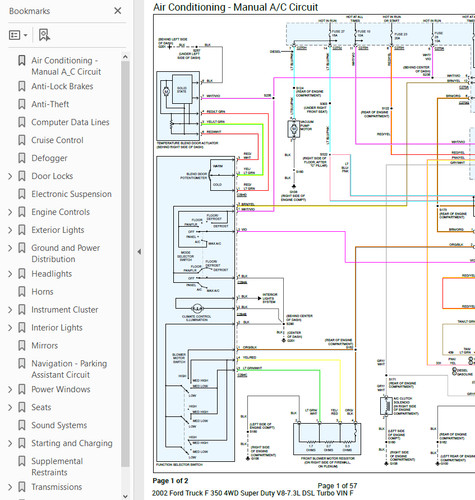Viewport: 475px width, 500px height.
Task: Select the Defogger bookmark
Action: point(49,158)
